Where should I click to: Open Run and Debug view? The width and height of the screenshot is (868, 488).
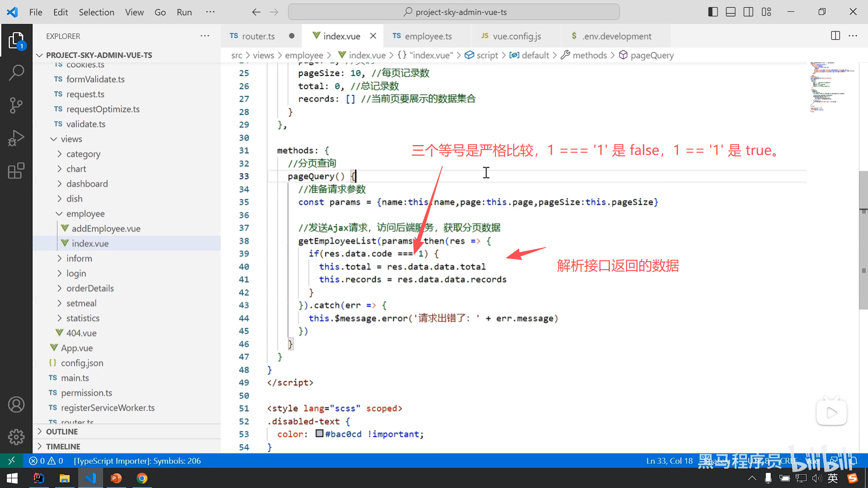coord(16,138)
